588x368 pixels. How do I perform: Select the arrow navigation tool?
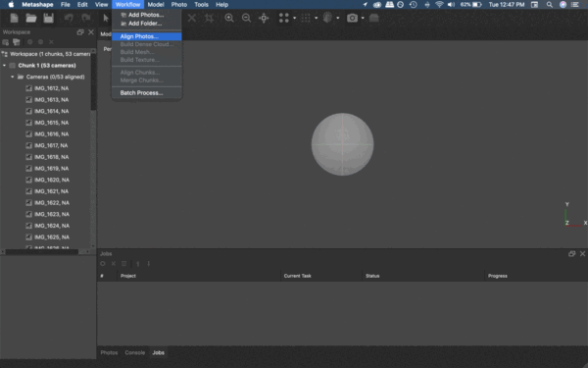tap(106, 18)
